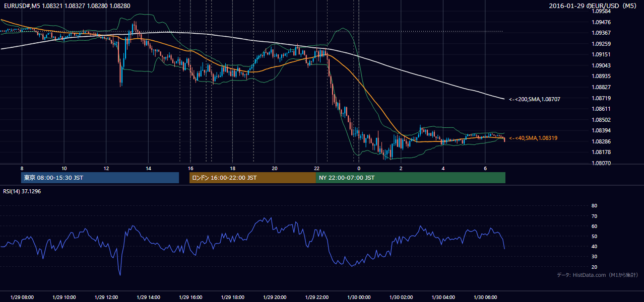Click price axis label 1.08611
644x302 pixels.
pyautogui.click(x=601, y=109)
